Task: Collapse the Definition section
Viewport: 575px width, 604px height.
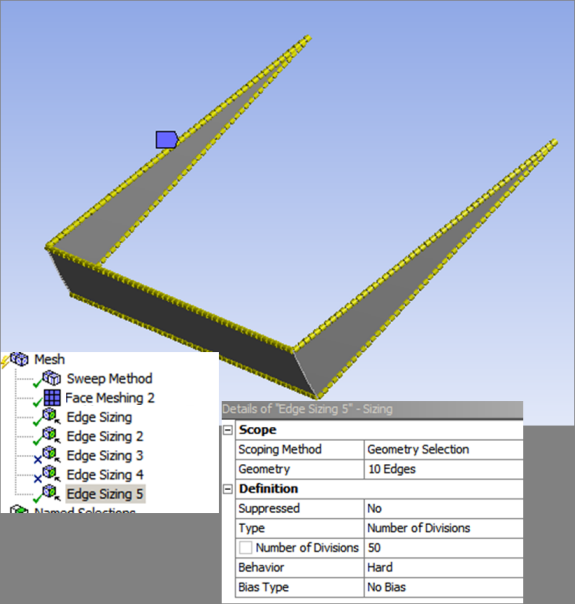Action: (x=228, y=489)
